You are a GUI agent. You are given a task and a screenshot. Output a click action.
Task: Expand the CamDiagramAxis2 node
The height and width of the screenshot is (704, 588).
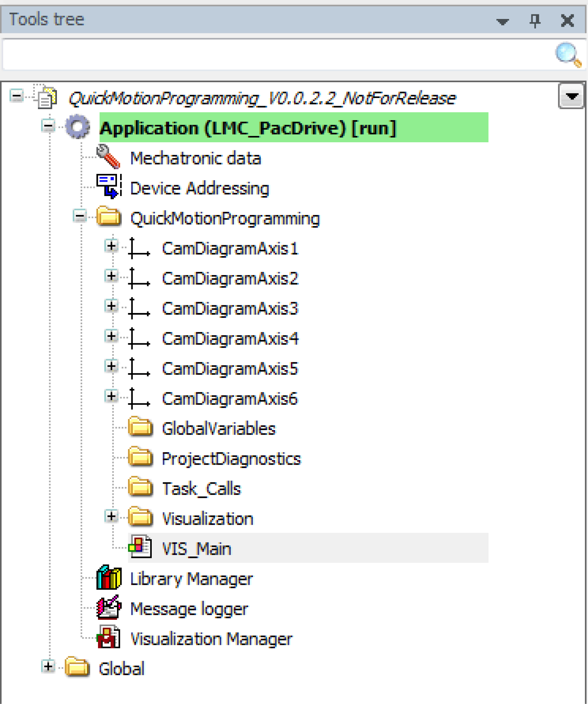(x=112, y=276)
